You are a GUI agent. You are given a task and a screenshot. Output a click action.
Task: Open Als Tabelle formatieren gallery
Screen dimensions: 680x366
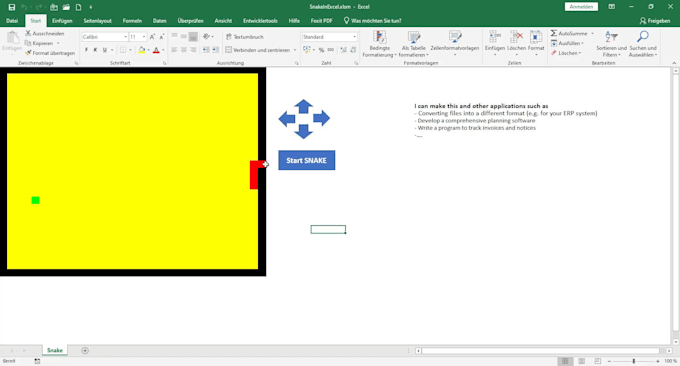coord(414,44)
